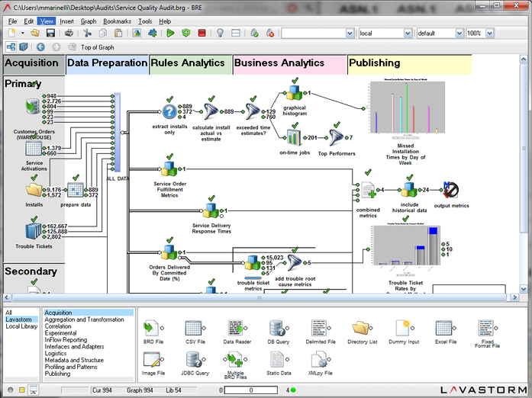
Task: Open the 'default' dropdown list
Action: point(459,34)
